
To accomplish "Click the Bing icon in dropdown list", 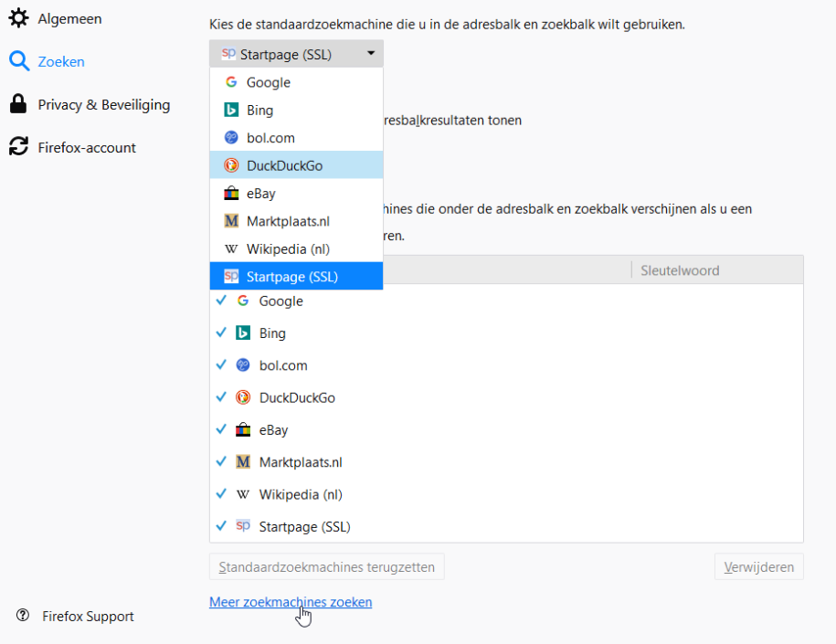I will click(x=231, y=111).
